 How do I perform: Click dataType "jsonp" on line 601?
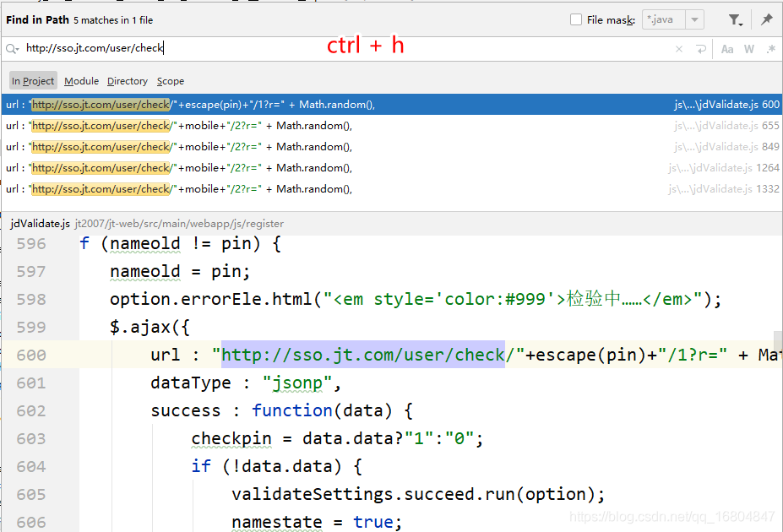click(x=246, y=383)
